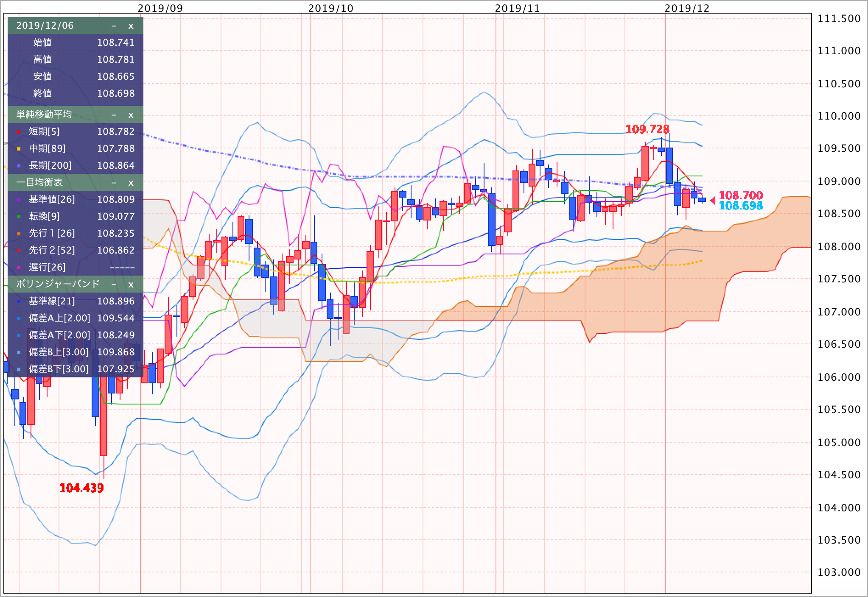The width and height of the screenshot is (868, 597).
Task: Click the yellow 中期[89] color marker
Action: point(19,149)
